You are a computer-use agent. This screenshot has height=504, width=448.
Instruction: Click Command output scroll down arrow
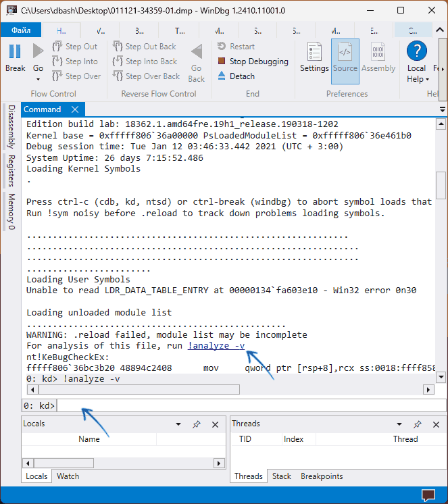pyautogui.click(x=441, y=377)
